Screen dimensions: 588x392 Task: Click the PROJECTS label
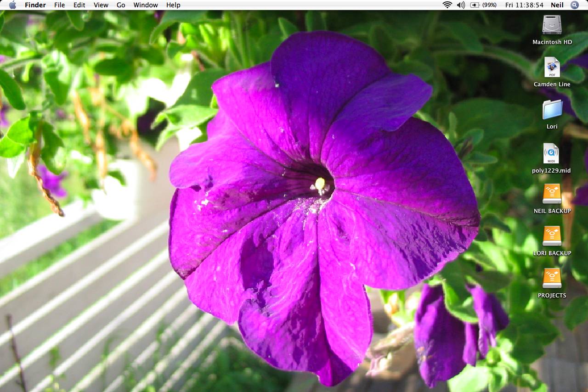[x=552, y=295]
